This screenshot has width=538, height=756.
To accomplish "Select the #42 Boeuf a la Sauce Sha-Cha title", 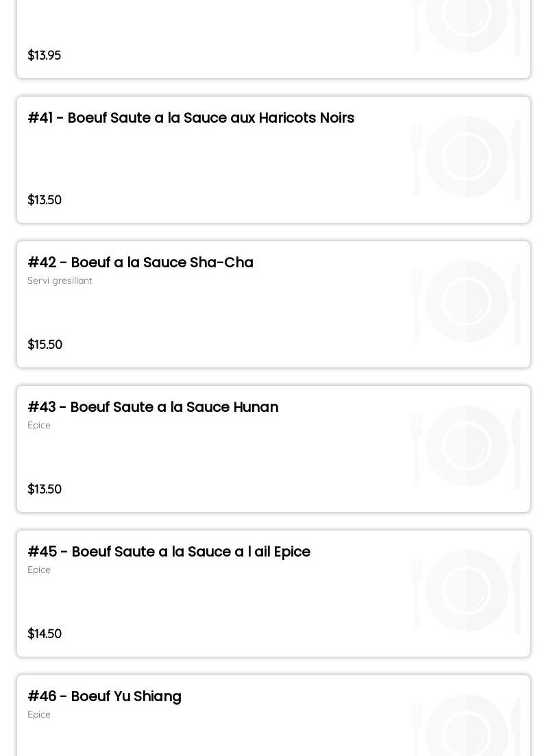I will (x=140, y=263).
